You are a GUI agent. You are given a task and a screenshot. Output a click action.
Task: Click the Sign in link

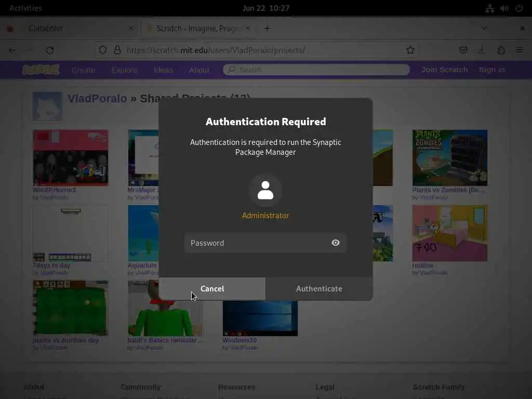coord(491,70)
